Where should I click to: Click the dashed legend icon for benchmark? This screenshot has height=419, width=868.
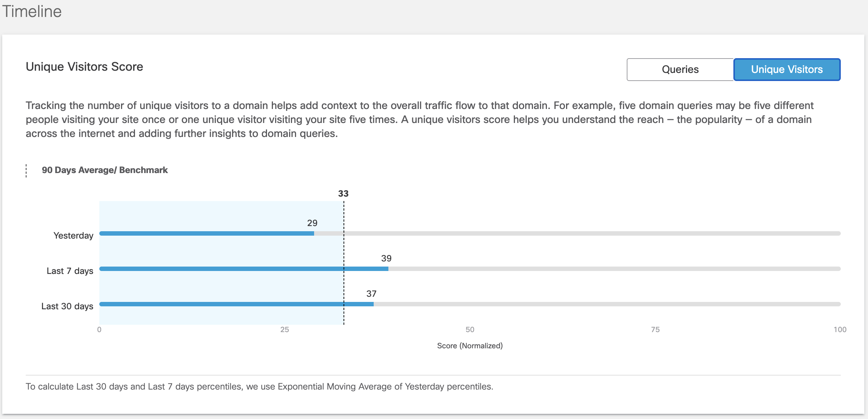point(26,170)
